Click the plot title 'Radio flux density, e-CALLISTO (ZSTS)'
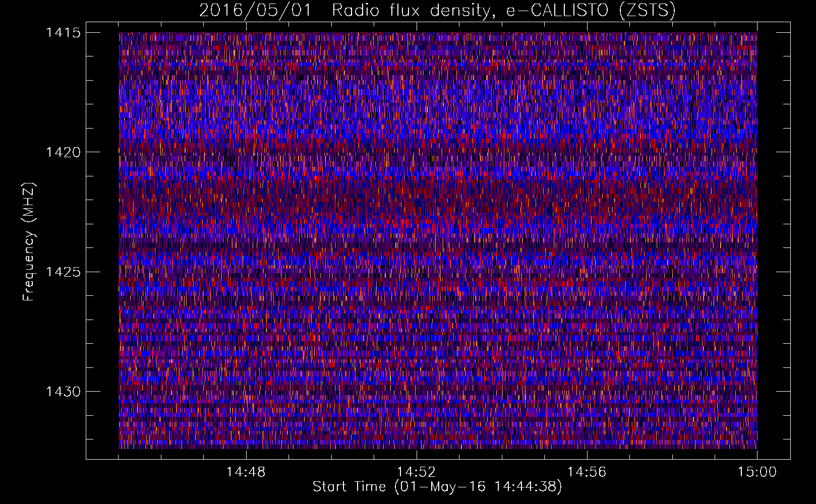The image size is (816, 504). (503, 11)
